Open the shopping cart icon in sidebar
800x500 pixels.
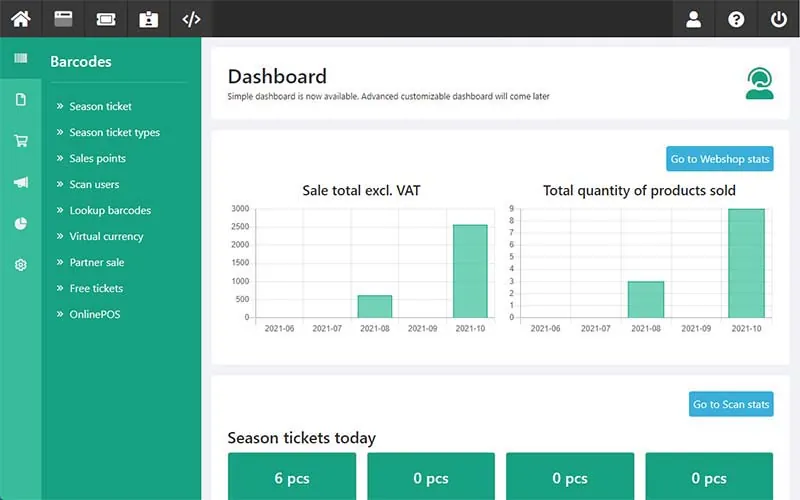pyautogui.click(x=21, y=140)
